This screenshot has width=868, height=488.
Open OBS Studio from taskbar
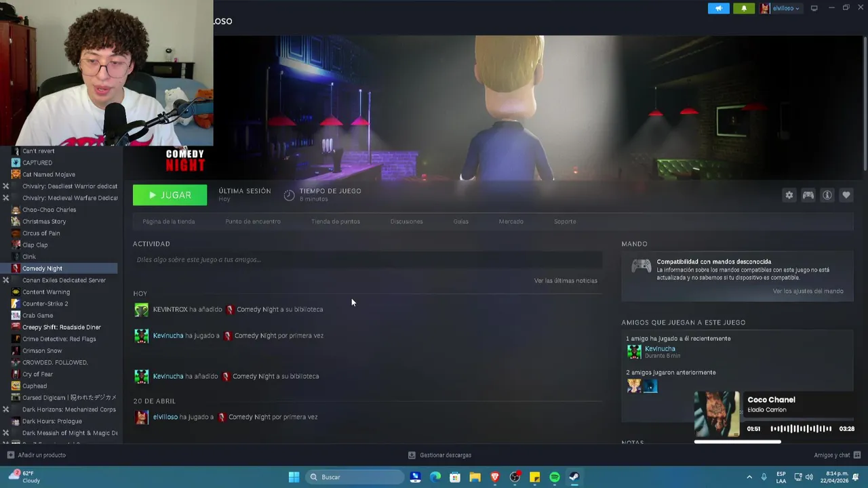coord(515,477)
